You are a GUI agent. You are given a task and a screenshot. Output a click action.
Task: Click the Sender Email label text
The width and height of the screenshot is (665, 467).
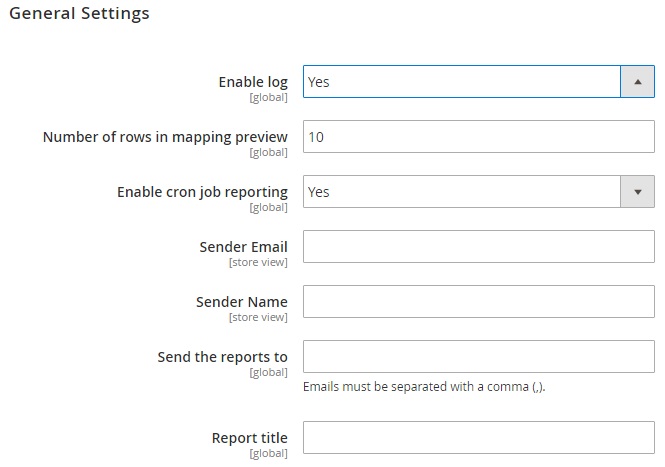tap(243, 247)
